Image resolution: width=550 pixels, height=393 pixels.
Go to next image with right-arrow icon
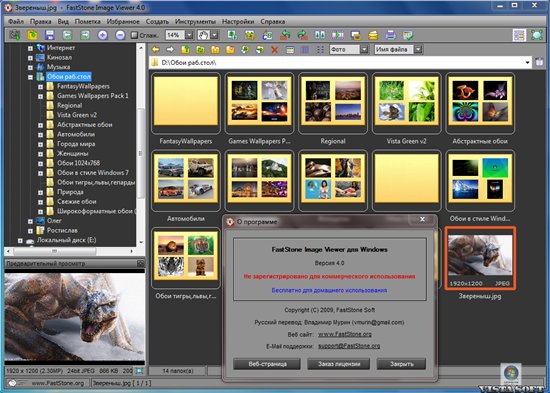pyautogui.click(x=85, y=35)
